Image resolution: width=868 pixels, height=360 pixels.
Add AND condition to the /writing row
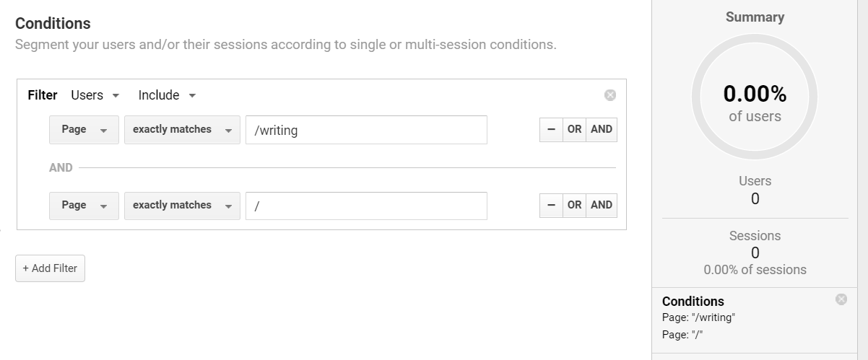tap(602, 130)
